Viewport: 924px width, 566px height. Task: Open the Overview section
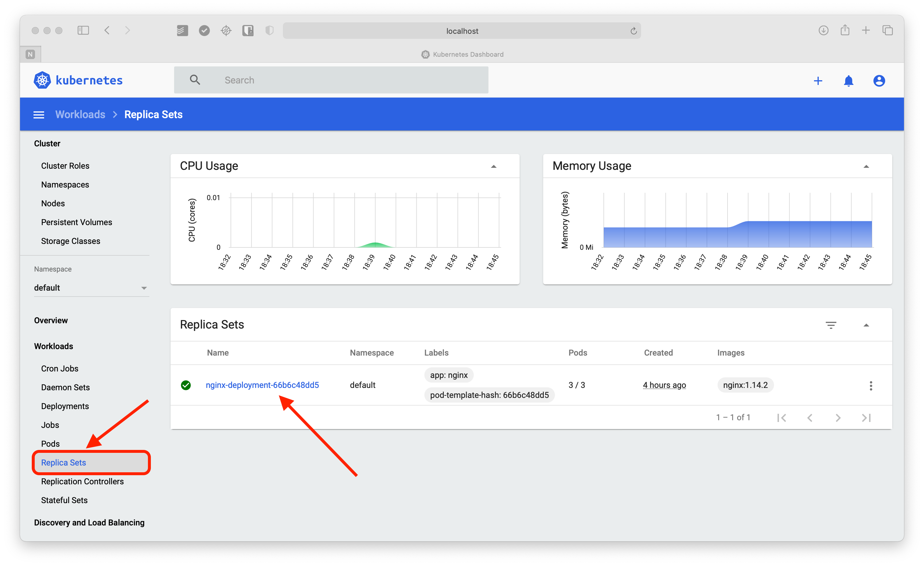coord(51,320)
